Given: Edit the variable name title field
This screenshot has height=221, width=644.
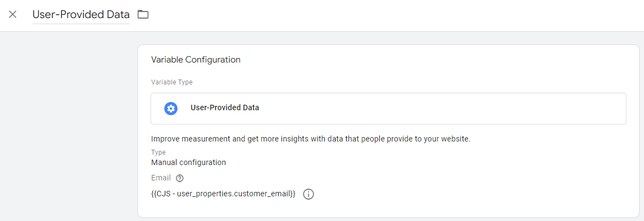Looking at the screenshot, I should click(81, 15).
